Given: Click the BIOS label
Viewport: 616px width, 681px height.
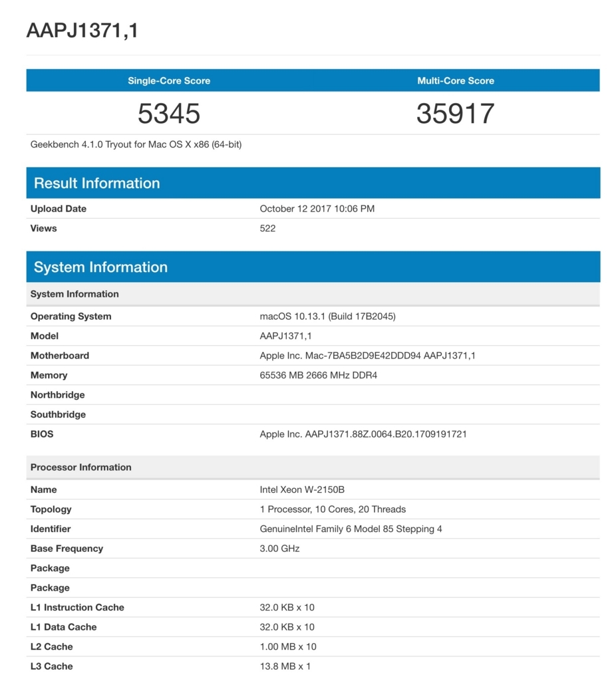Looking at the screenshot, I should (42, 434).
